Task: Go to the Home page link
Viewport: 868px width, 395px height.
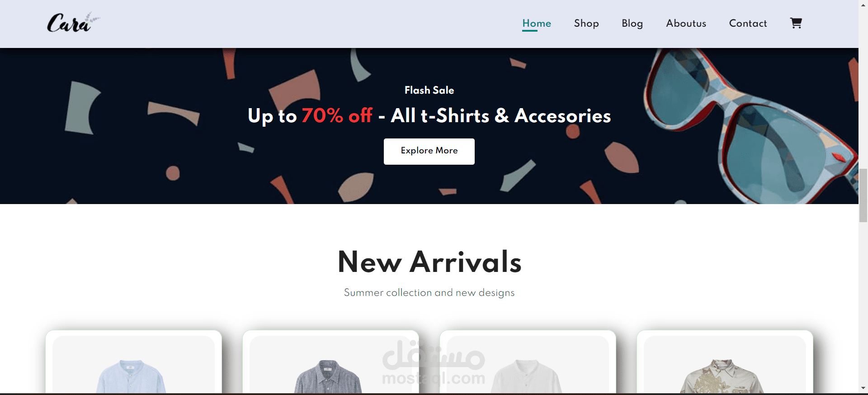Action: tap(537, 24)
